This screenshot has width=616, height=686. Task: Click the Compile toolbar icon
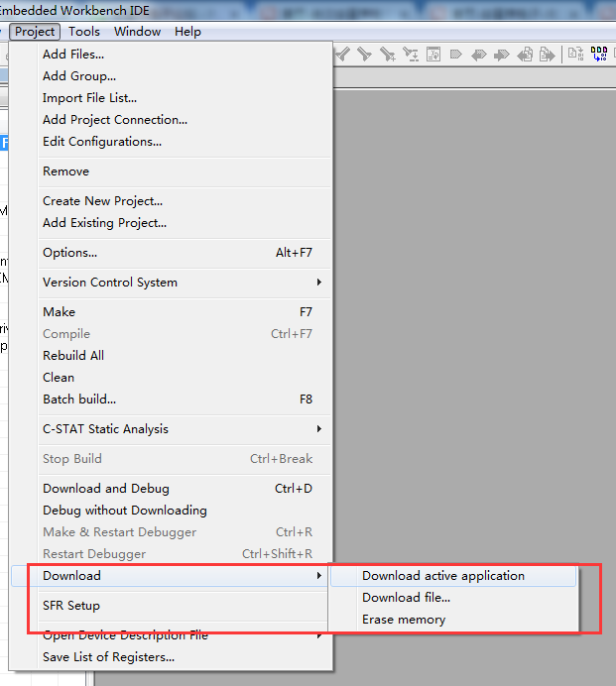[x=575, y=54]
